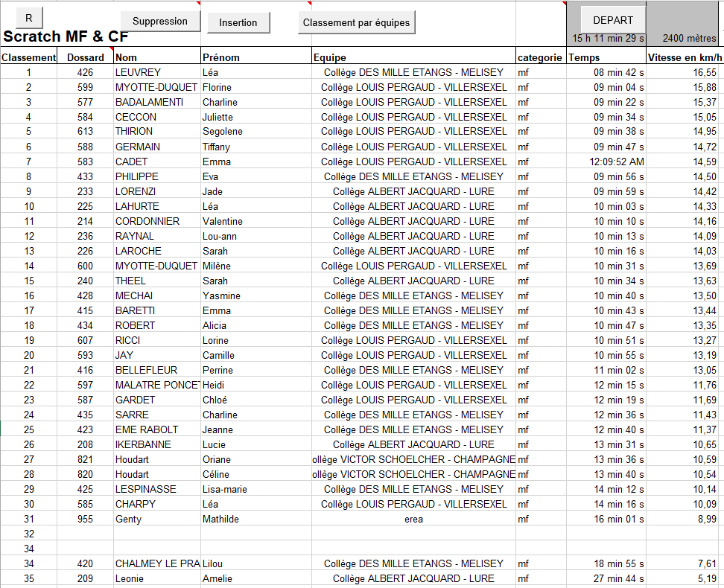This screenshot has width=724, height=588.
Task: Select prénom Tiffany cell
Action: tap(256, 147)
